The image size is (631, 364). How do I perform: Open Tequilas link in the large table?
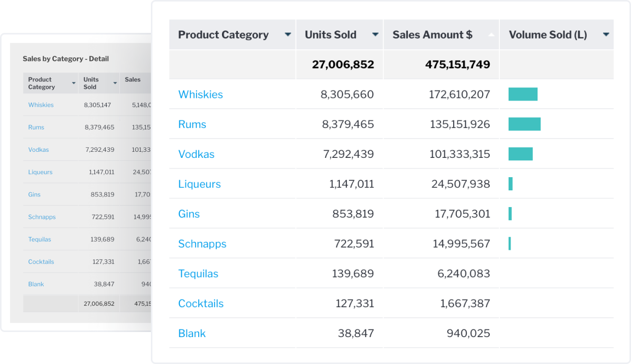(198, 274)
